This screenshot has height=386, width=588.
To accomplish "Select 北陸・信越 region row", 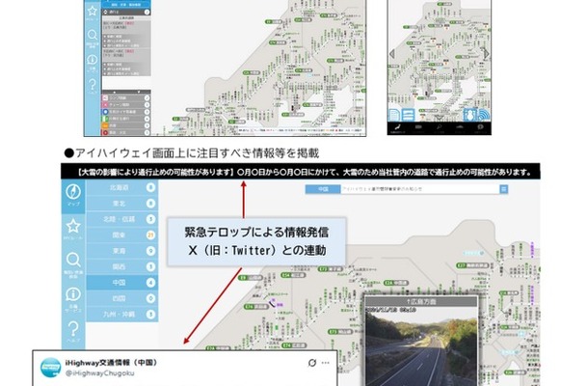I will pos(122,219).
